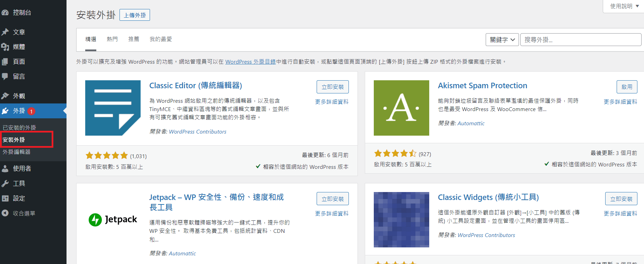Open the Jetpack developer Automattic link
The height and width of the screenshot is (264, 644).
pos(182,254)
